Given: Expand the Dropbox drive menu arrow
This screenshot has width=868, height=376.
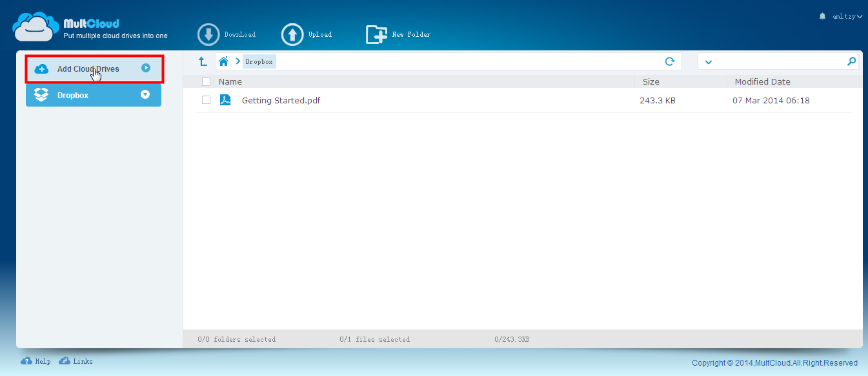Looking at the screenshot, I should pyautogui.click(x=145, y=94).
